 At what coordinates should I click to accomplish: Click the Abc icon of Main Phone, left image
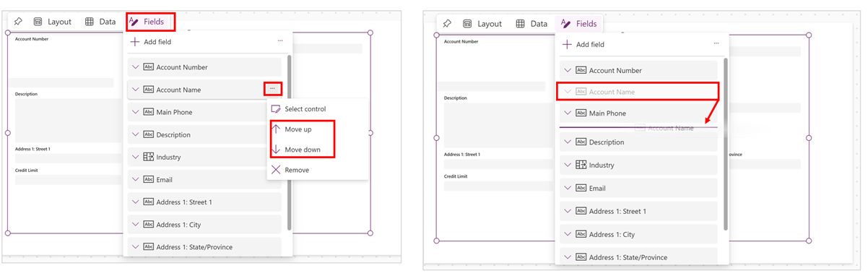[149, 112]
